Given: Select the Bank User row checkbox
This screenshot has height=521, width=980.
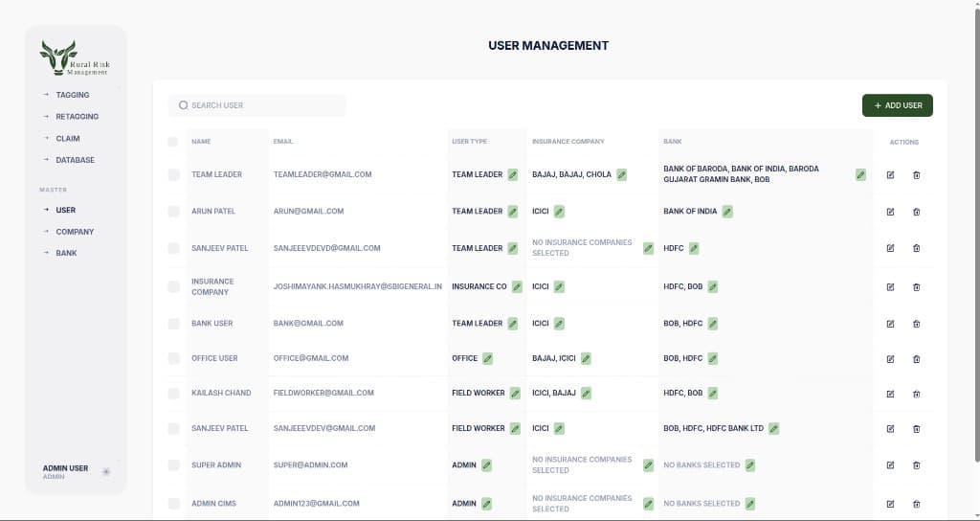Looking at the screenshot, I should (x=174, y=324).
